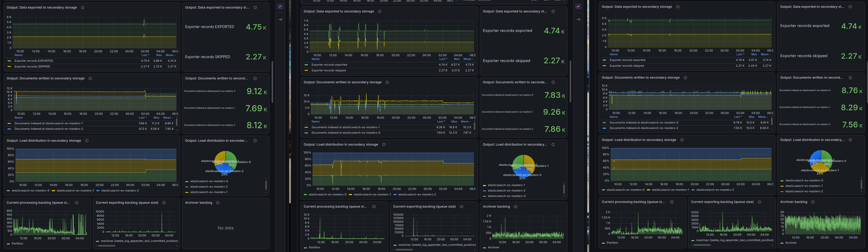
Task: Click 'Max' column header in middle dashboard's Data exported legend
Action: pyautogui.click(x=457, y=59)
